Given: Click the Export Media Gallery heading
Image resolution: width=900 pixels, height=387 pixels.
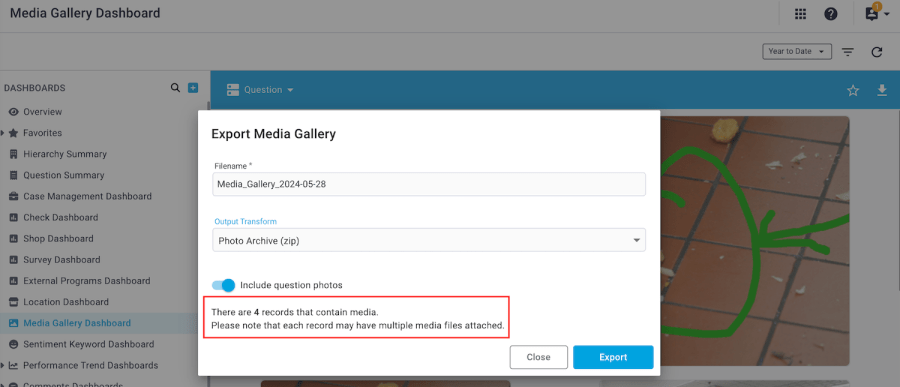Looking at the screenshot, I should pos(273,134).
